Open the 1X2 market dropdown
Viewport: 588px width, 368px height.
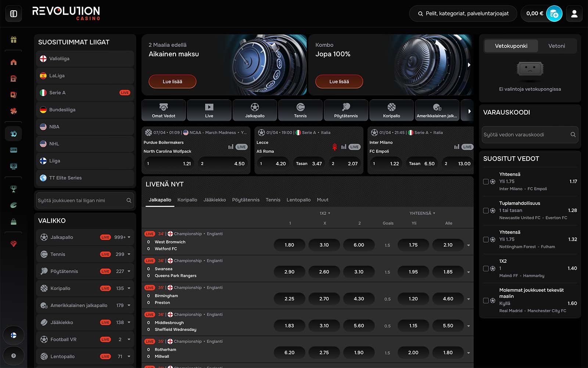[325, 213]
